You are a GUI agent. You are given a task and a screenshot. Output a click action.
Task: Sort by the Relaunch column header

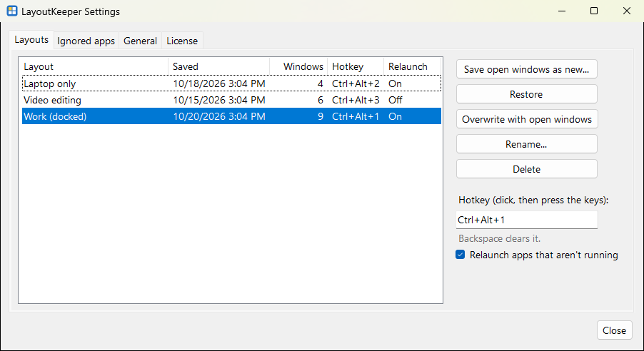coord(412,66)
